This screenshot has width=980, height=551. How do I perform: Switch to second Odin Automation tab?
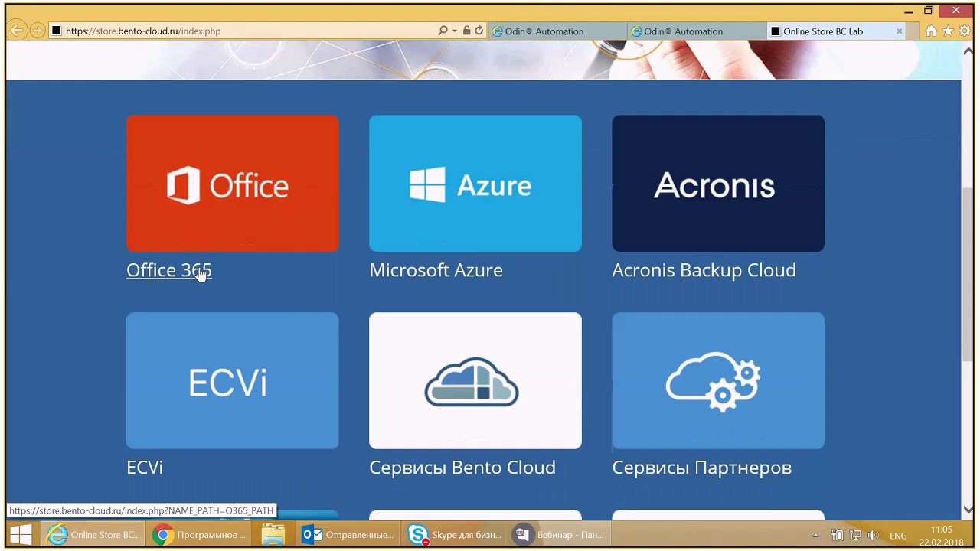point(696,31)
